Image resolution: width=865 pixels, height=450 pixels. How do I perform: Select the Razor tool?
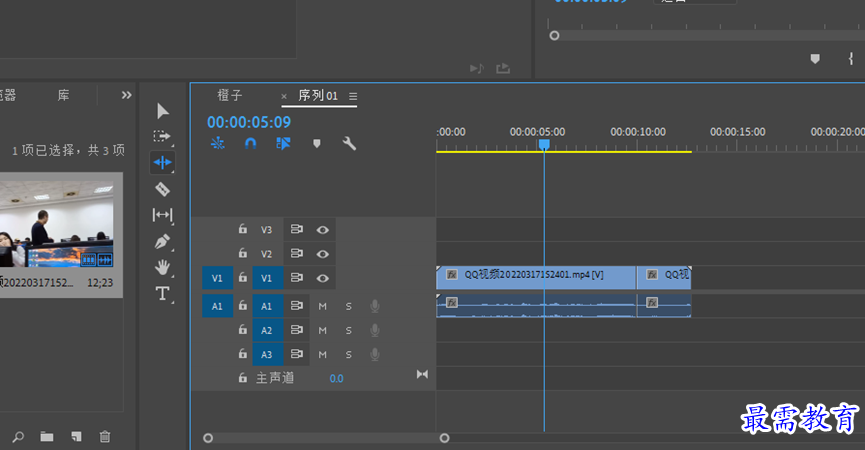[162, 189]
